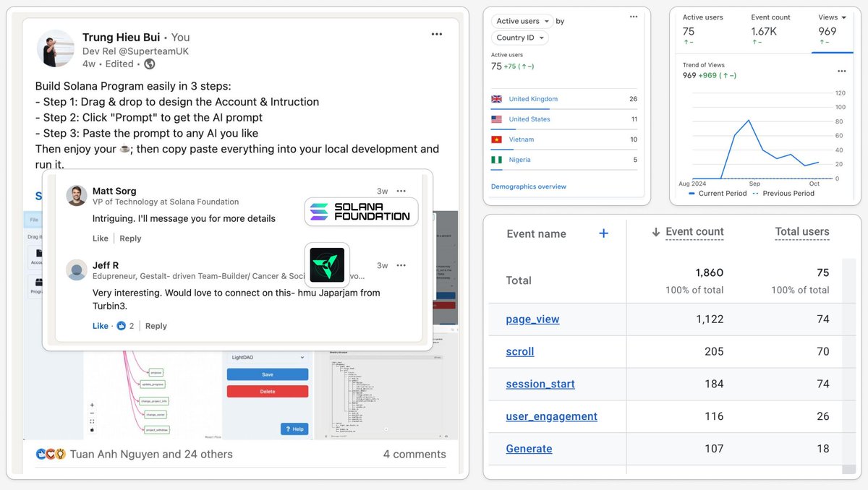Image resolution: width=868 pixels, height=490 pixels.
Task: Reply to Jeff R's comment
Action: [156, 326]
